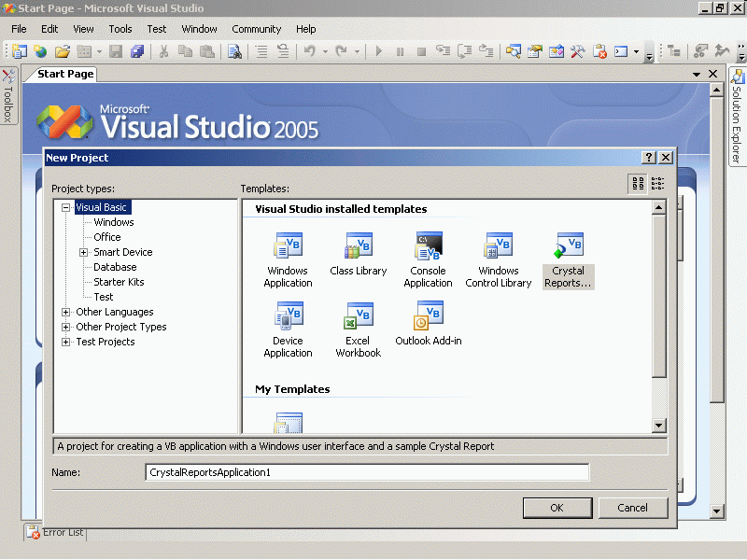747x560 pixels.
Task: Open the Edit menu
Action: coord(49,29)
